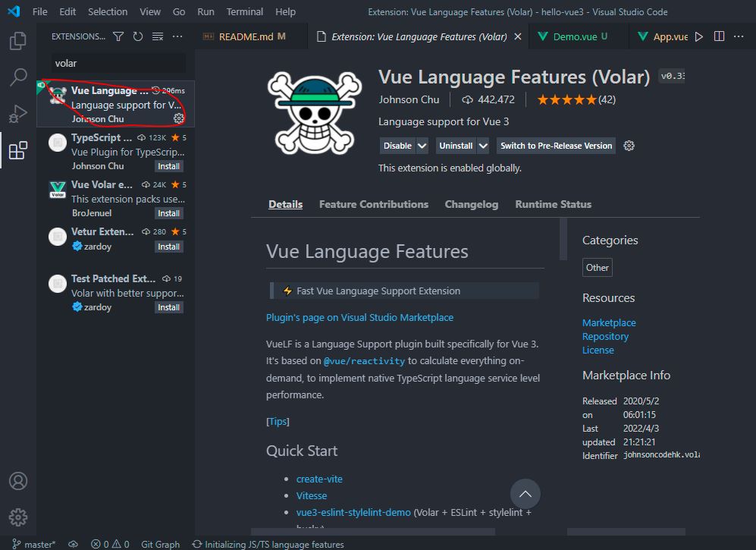The width and height of the screenshot is (756, 550).
Task: Open the Run and Debug view
Action: click(18, 114)
